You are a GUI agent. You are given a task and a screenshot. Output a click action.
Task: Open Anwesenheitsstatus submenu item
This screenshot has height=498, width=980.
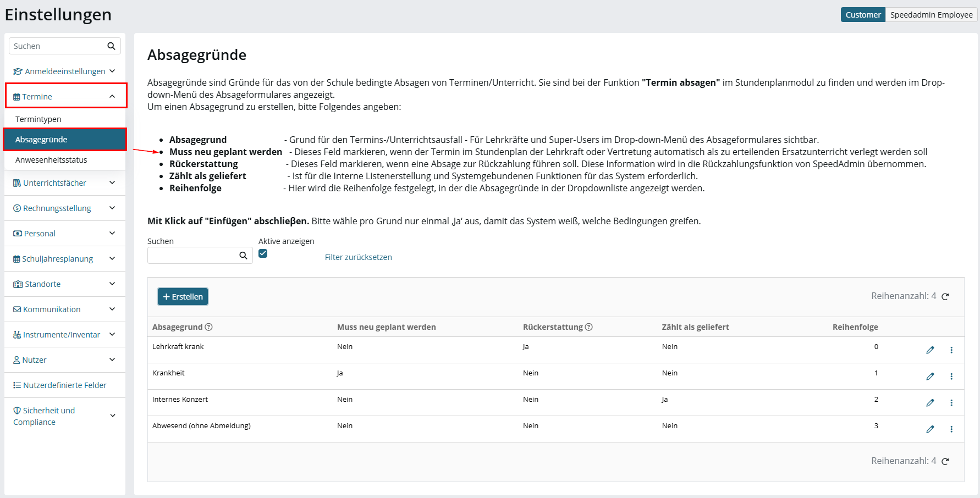[65, 160]
